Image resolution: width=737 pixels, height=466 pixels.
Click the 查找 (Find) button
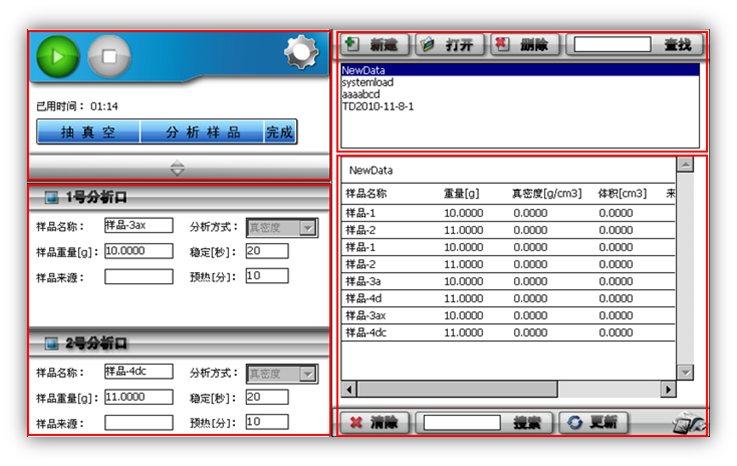676,45
